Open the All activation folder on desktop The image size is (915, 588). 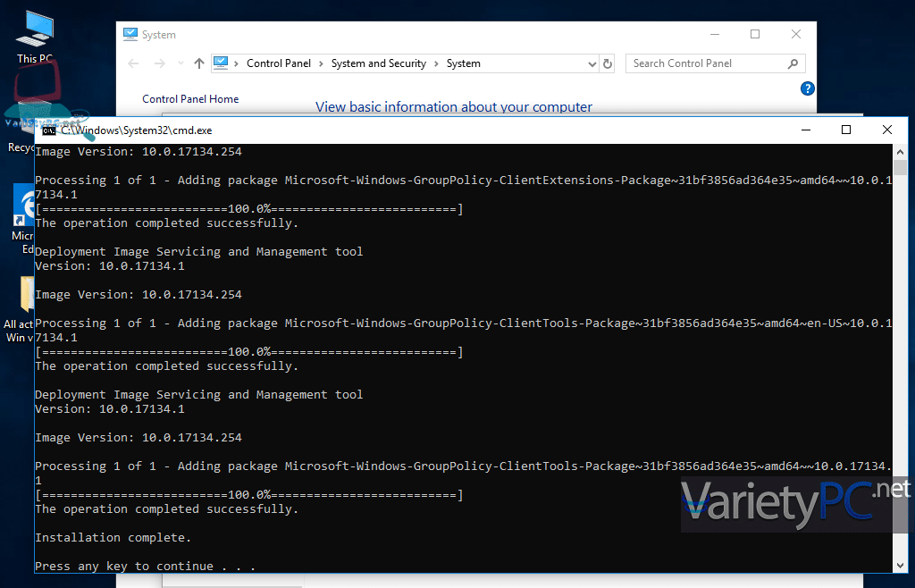(21, 310)
